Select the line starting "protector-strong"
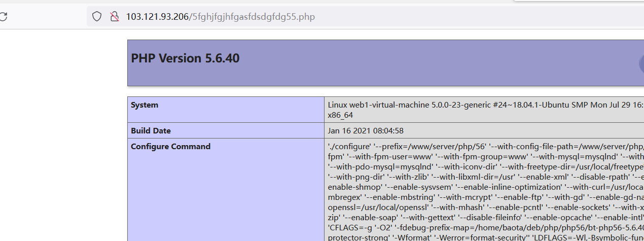The width and height of the screenshot is (644, 241). coord(486,237)
